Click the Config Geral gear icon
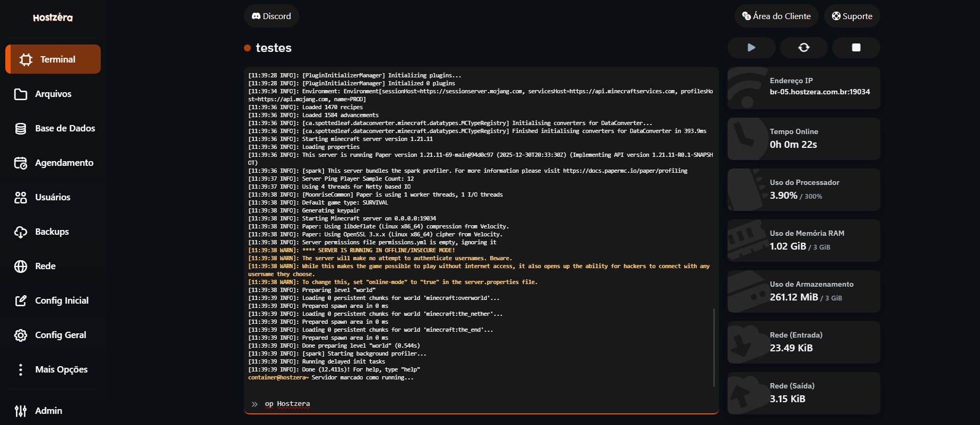 21,335
